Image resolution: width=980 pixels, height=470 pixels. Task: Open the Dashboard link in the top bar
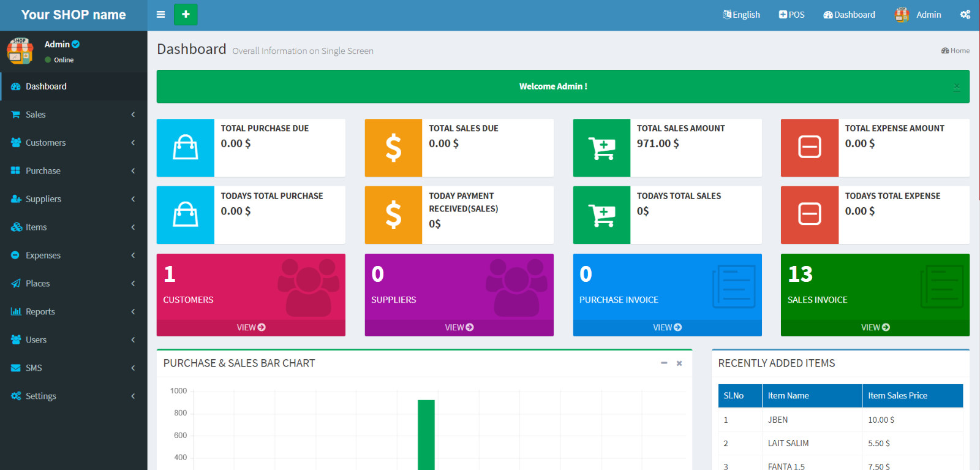849,15
